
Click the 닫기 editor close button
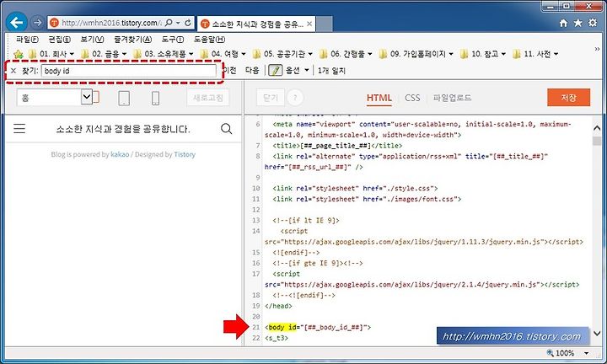pyautogui.click(x=271, y=98)
